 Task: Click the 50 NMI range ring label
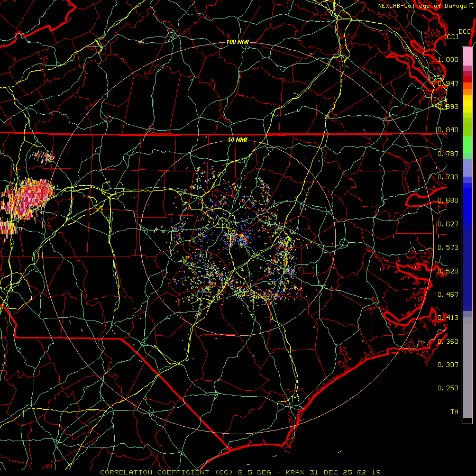pyautogui.click(x=237, y=140)
